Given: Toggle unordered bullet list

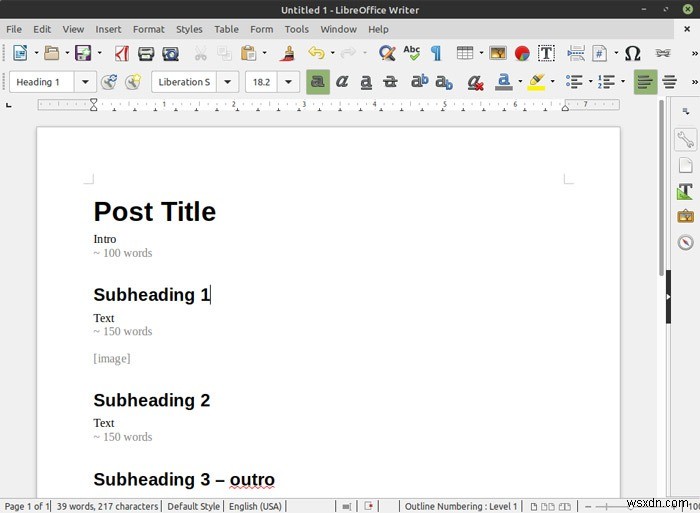Looking at the screenshot, I should click(x=574, y=82).
